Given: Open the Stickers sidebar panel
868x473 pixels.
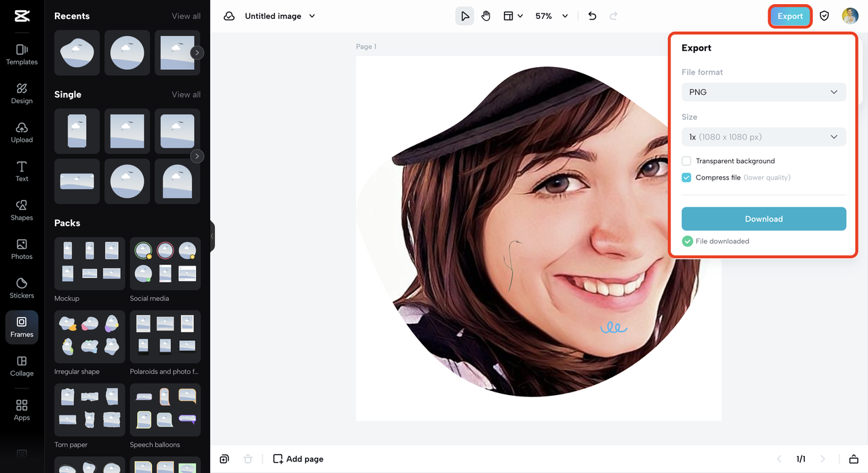Looking at the screenshot, I should click(22, 288).
